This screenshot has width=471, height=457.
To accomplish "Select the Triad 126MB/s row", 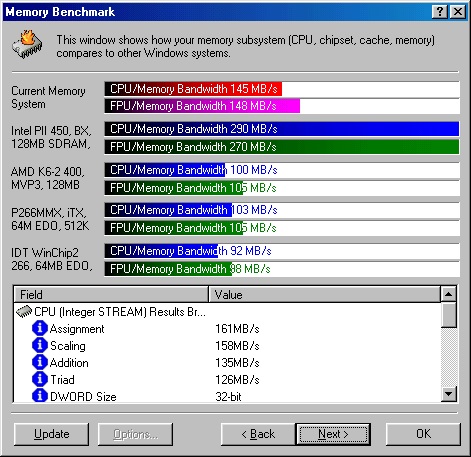I will point(227,379).
